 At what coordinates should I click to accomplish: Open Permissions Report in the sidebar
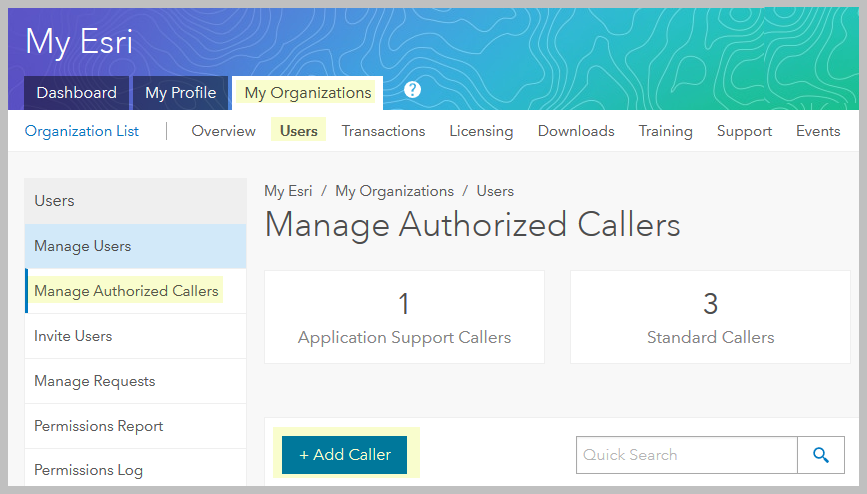tap(135, 426)
